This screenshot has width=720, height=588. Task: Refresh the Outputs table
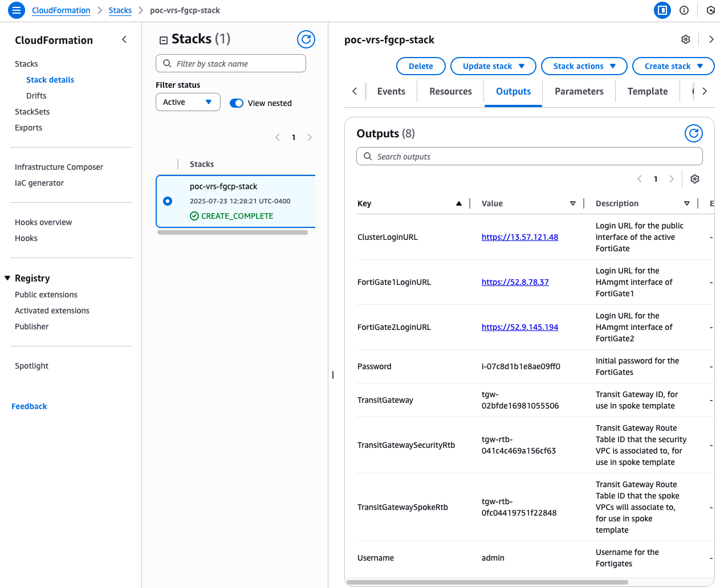click(x=694, y=133)
